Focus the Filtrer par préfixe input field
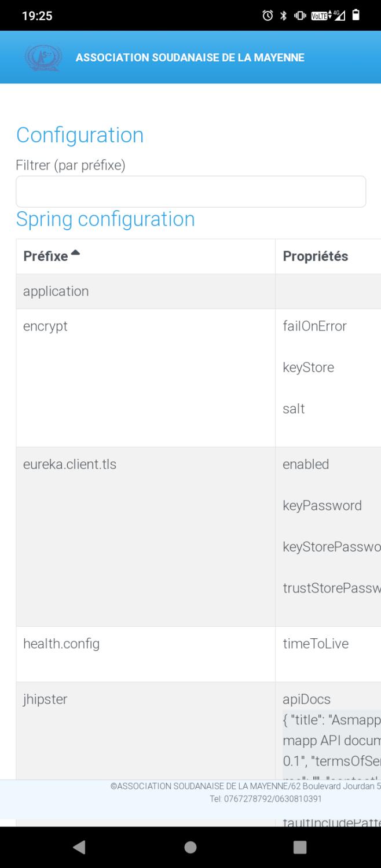The image size is (381, 868). pyautogui.click(x=190, y=192)
